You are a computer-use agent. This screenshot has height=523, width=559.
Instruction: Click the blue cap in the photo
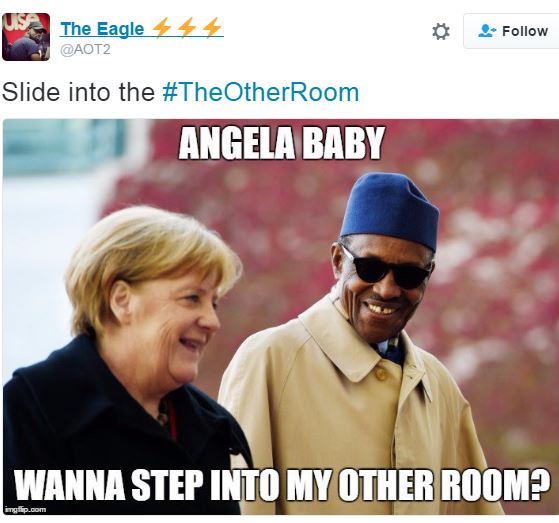pos(390,210)
